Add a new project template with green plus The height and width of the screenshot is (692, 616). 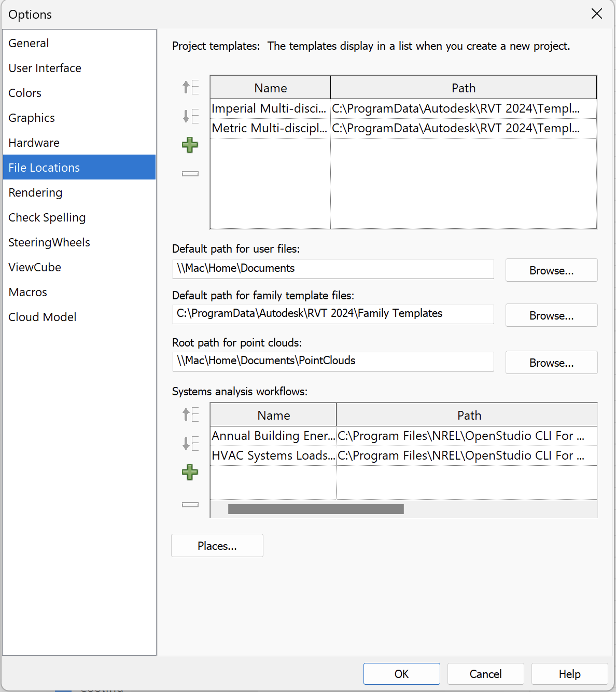pos(190,145)
